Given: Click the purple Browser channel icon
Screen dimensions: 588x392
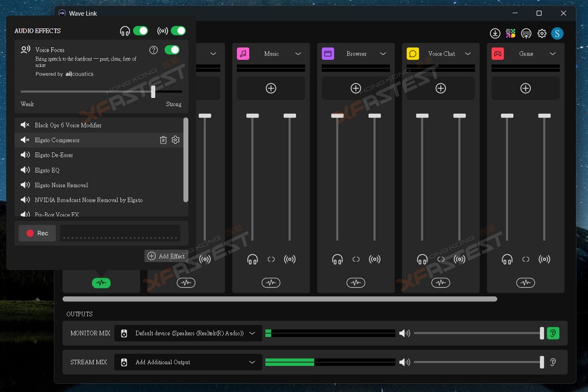Looking at the screenshot, I should (x=328, y=54).
